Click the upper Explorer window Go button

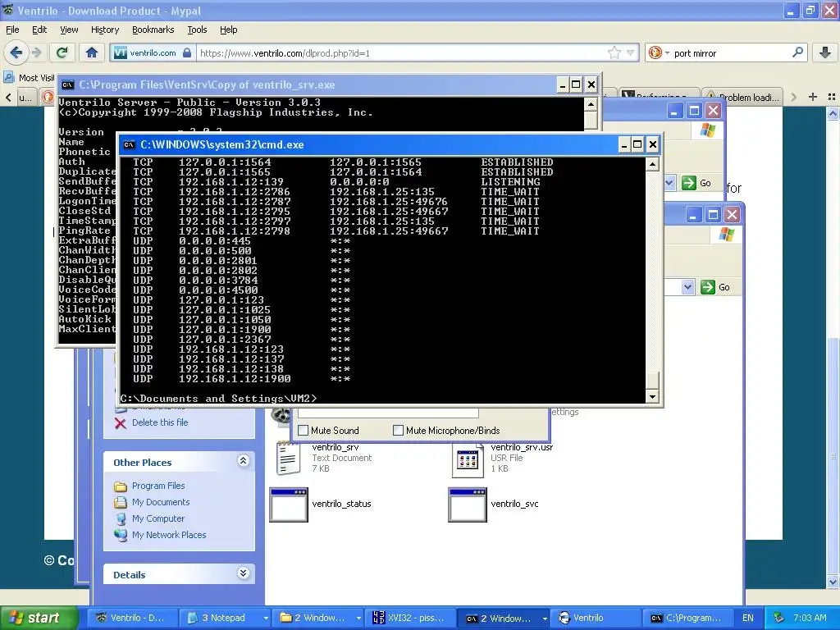[697, 183]
